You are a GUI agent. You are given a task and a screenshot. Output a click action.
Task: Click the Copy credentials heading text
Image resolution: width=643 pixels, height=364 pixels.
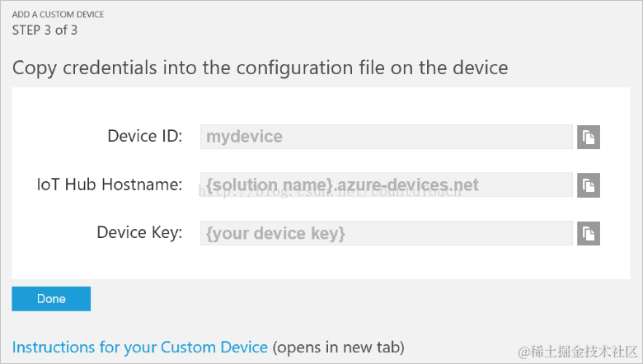[260, 67]
